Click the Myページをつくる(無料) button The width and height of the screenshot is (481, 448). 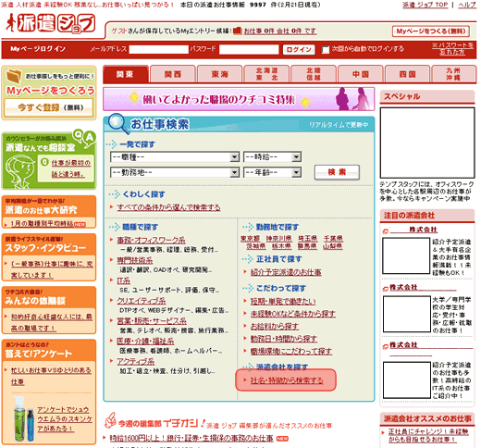431,31
